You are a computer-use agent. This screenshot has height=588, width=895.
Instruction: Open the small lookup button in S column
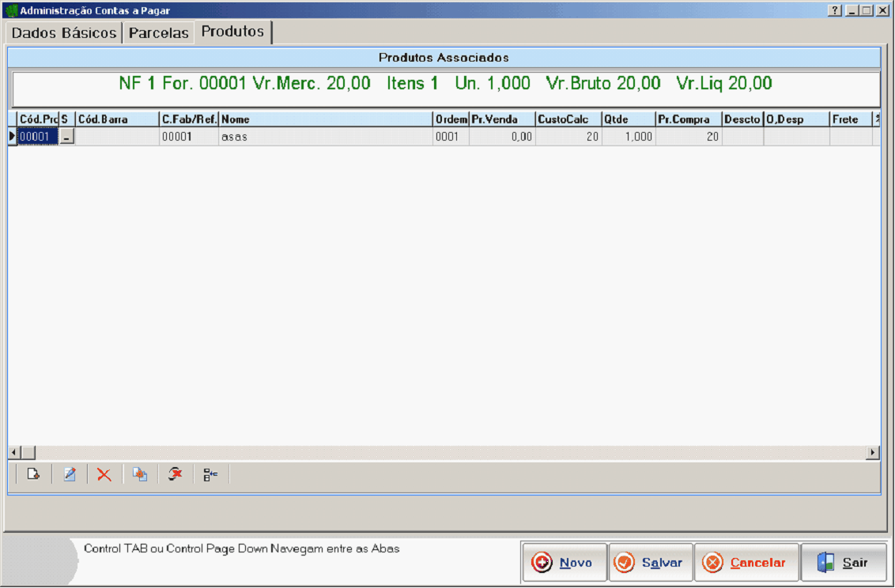point(68,138)
